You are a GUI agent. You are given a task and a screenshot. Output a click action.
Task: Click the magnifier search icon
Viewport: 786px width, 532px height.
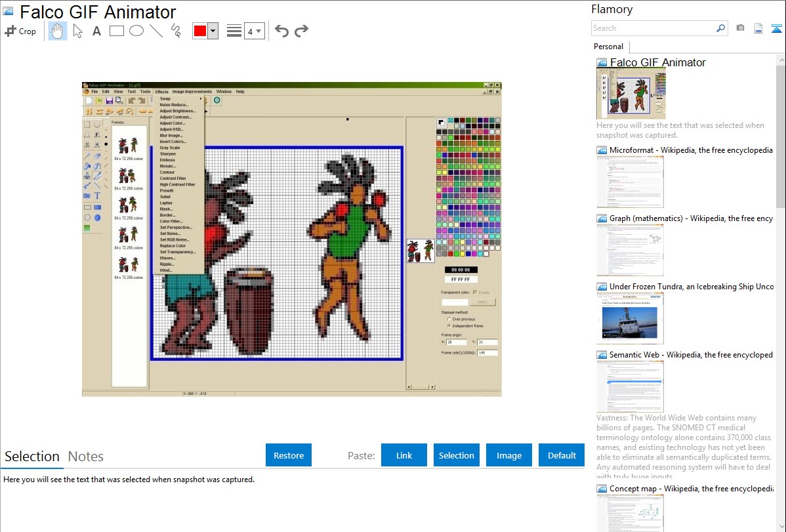pos(720,28)
